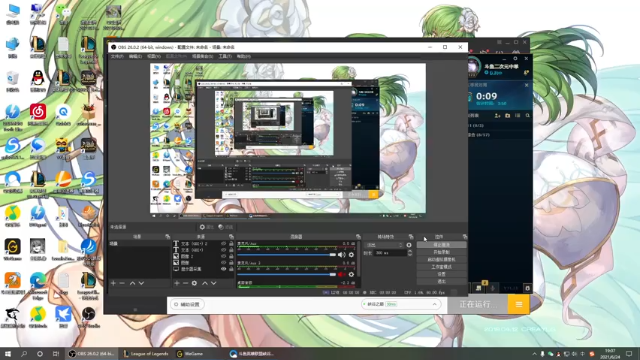Increase transition duration with stepper arrows
The image size is (640, 360).
410,251
